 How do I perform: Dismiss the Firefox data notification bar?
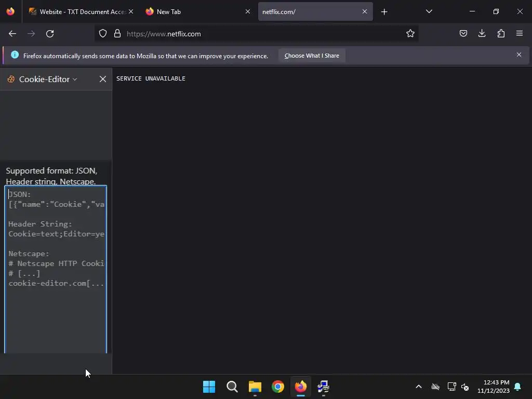(519, 55)
